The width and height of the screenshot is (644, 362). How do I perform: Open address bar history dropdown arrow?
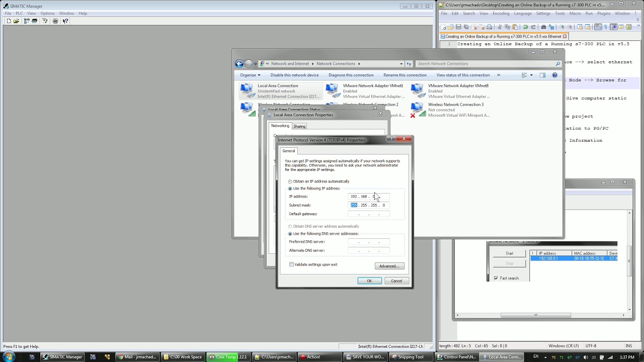coord(401,64)
